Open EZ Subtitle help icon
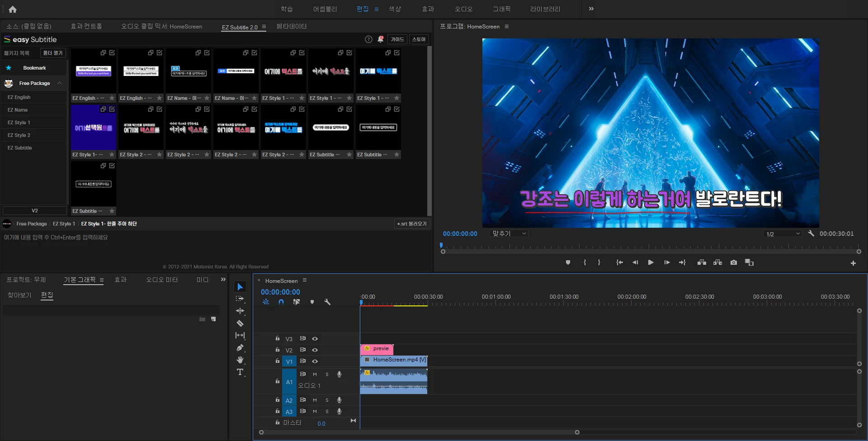868x441 pixels. click(x=368, y=39)
